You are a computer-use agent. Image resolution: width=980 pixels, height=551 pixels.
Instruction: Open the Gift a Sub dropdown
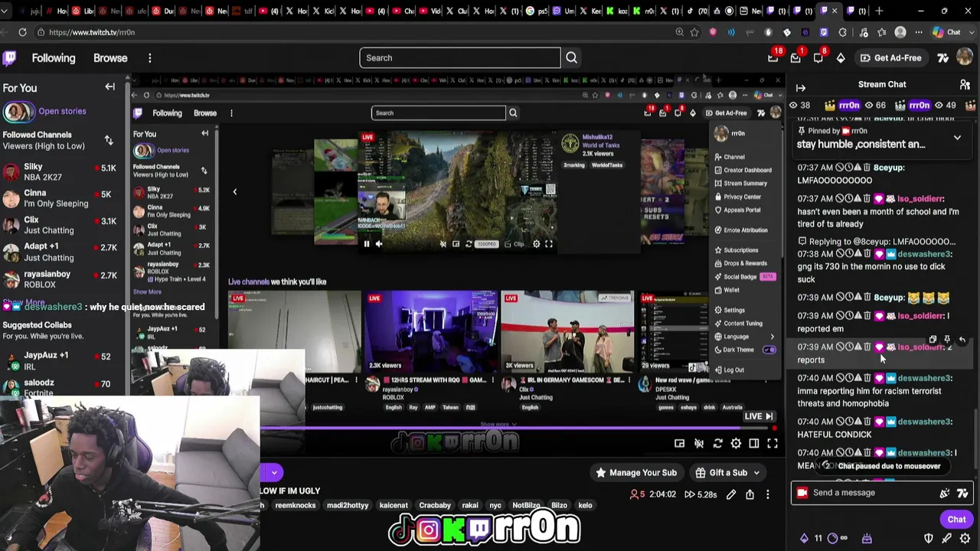tap(728, 473)
